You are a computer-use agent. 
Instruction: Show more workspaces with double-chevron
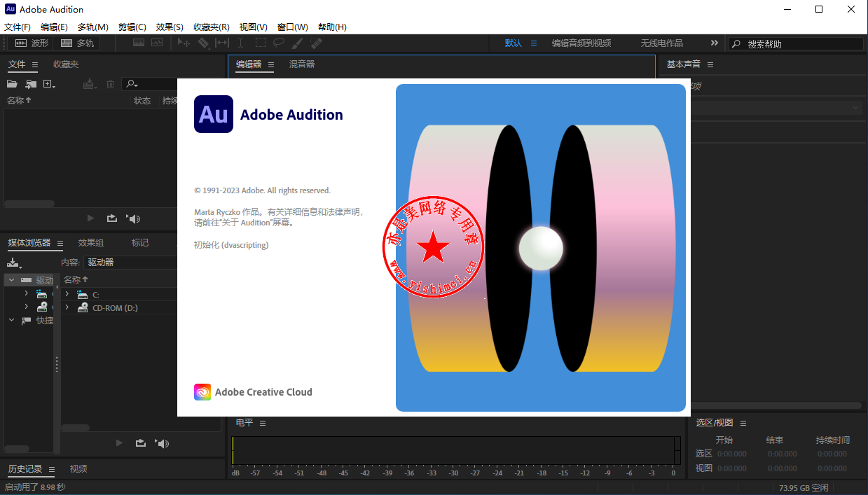715,43
